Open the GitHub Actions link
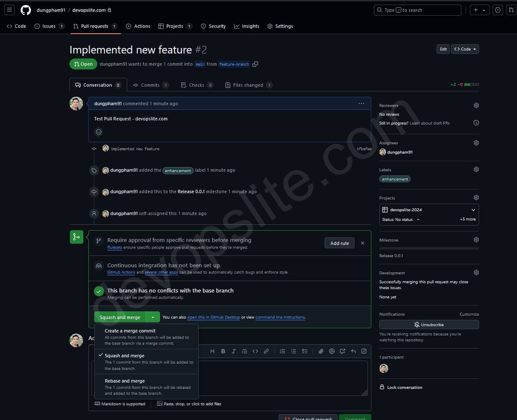The width and height of the screenshot is (517, 420). [121, 272]
